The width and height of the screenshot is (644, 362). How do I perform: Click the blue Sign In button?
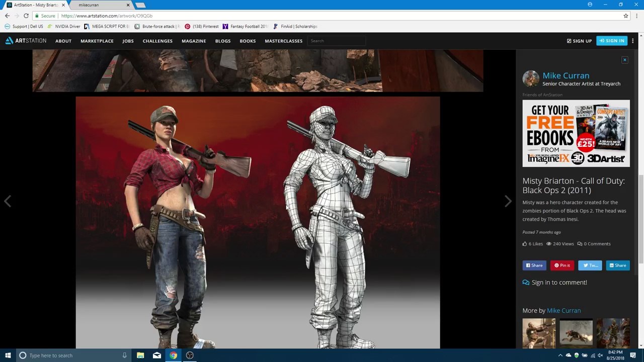coord(612,41)
